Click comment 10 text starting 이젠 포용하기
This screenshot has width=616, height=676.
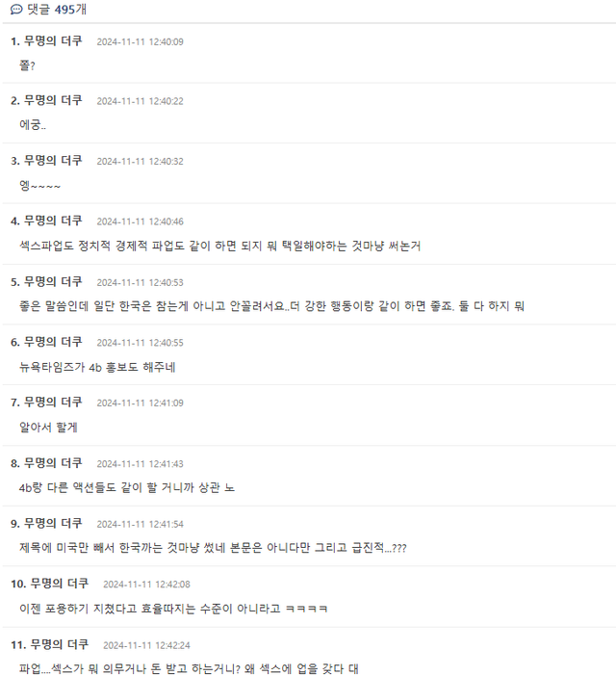(173, 609)
